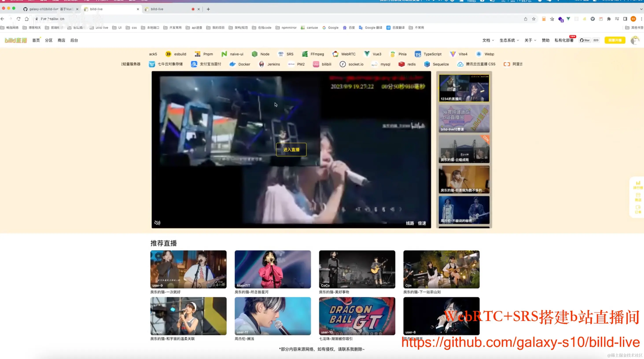
Task: Click the WebRTC tech icon
Action: (335, 54)
